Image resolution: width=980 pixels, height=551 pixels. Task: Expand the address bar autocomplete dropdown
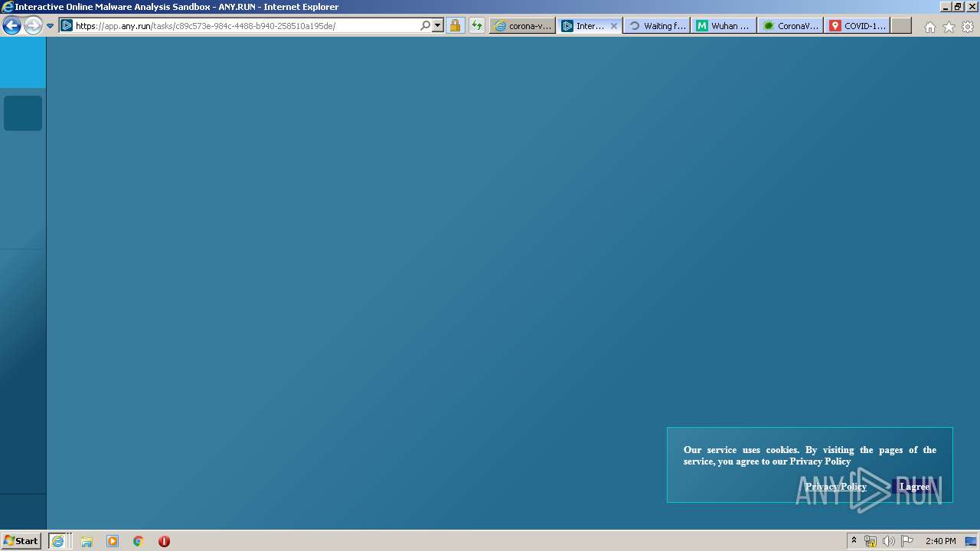point(438,25)
